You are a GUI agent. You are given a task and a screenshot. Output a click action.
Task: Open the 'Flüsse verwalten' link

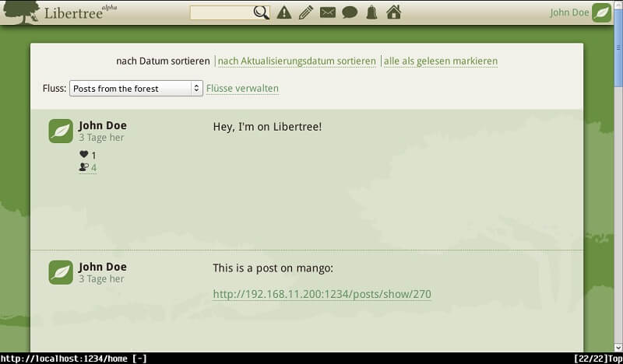coord(242,88)
